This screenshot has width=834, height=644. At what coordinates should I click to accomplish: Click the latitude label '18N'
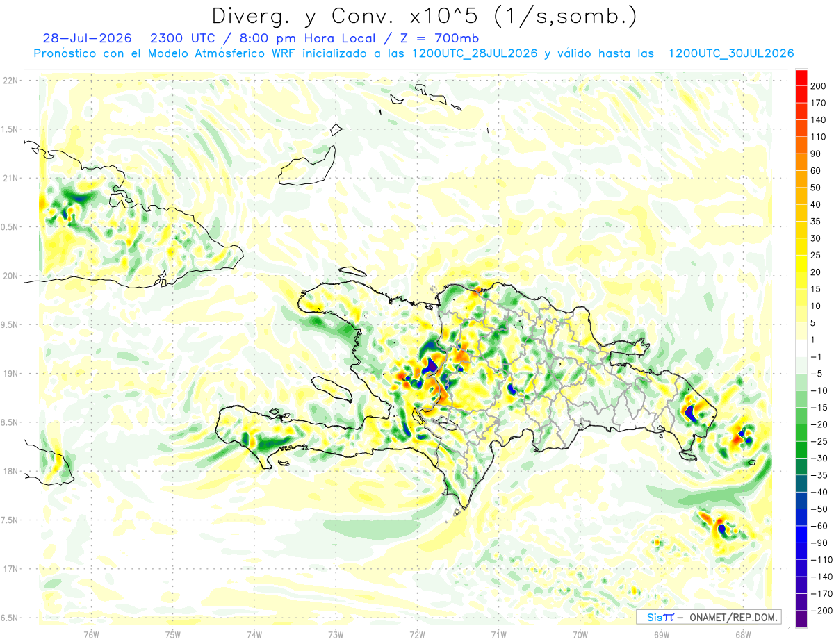[x=10, y=471]
